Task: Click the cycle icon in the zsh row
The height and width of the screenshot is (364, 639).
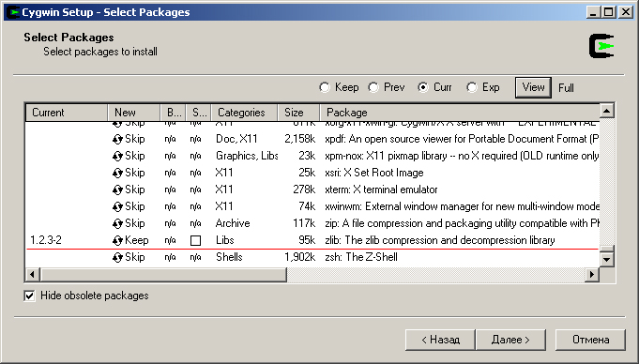Action: 117,258
